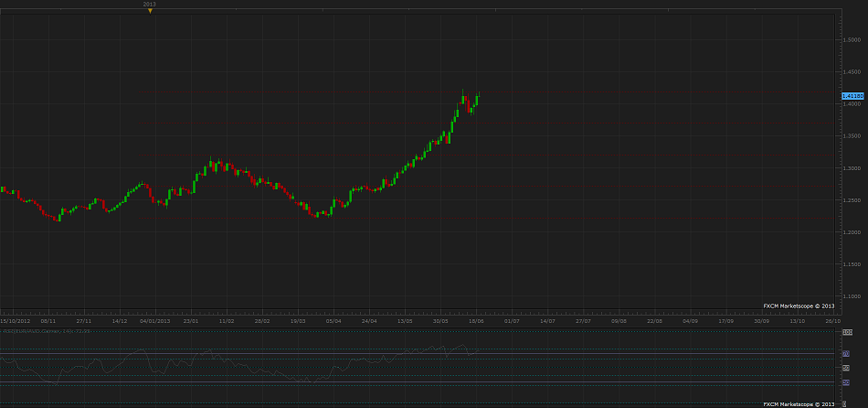Click the 1.1000 price axis label
Image resolution: width=868 pixels, height=408 pixels.
pos(852,296)
